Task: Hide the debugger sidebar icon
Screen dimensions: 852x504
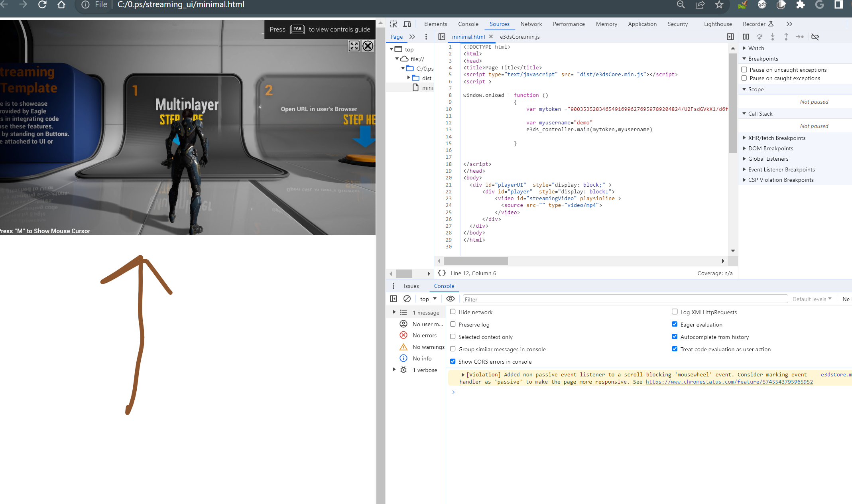Action: [730, 37]
